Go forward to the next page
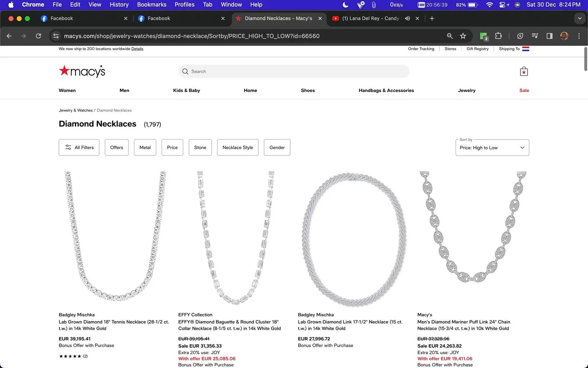 24,36
